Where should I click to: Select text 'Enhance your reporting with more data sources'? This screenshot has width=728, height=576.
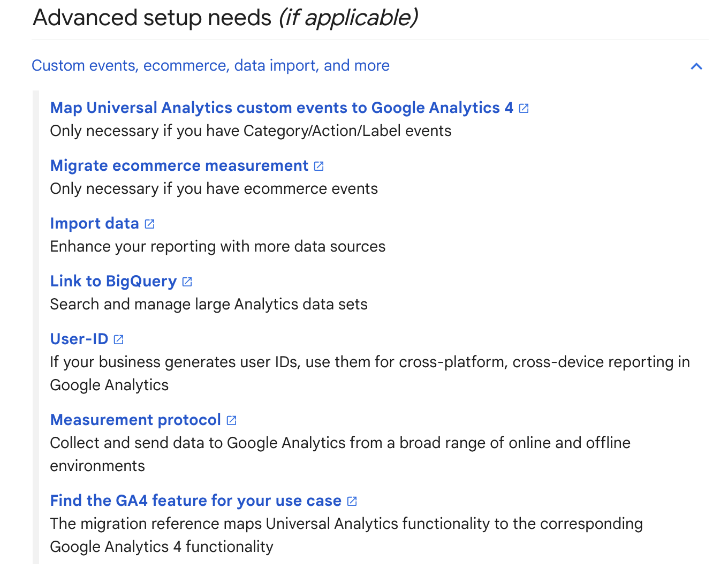tap(218, 247)
